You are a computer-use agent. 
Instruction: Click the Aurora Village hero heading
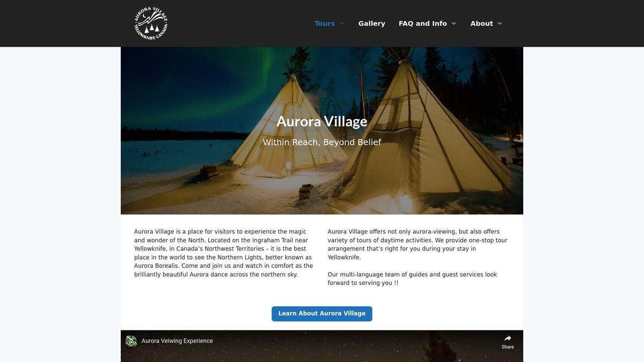[322, 122]
